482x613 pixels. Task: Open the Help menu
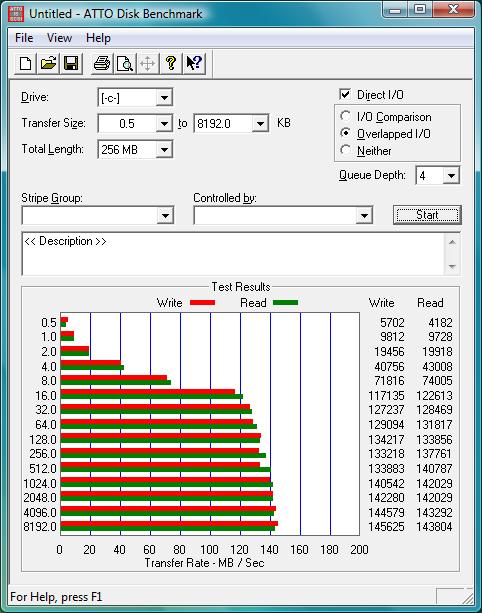tap(99, 38)
